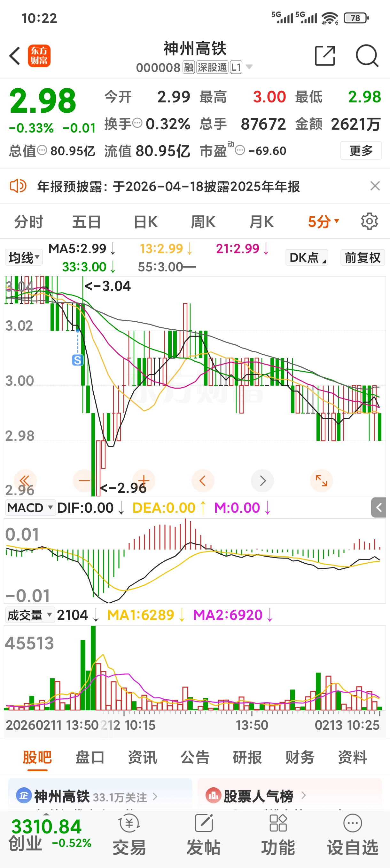Select the 股吧 tab

tap(37, 757)
